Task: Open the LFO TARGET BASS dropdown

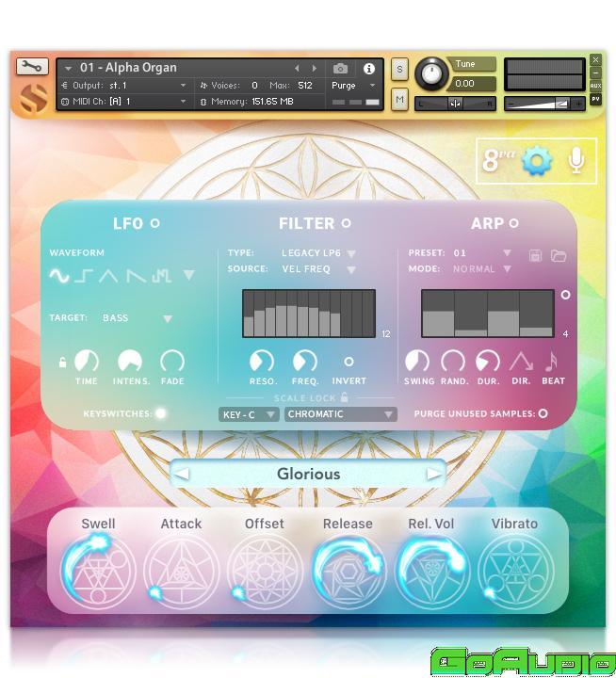Action: [168, 318]
